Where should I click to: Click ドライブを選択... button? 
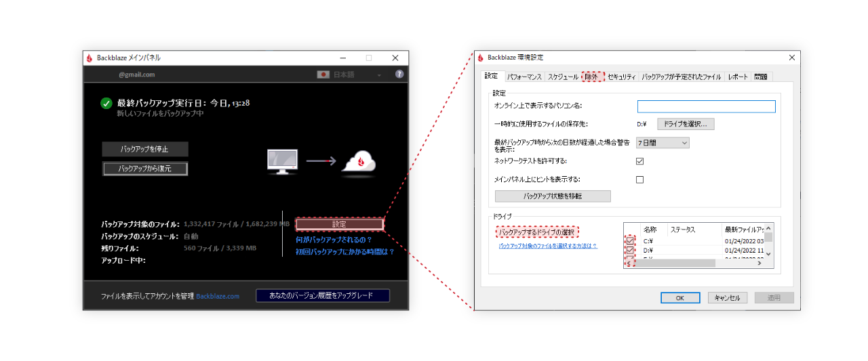(x=686, y=124)
